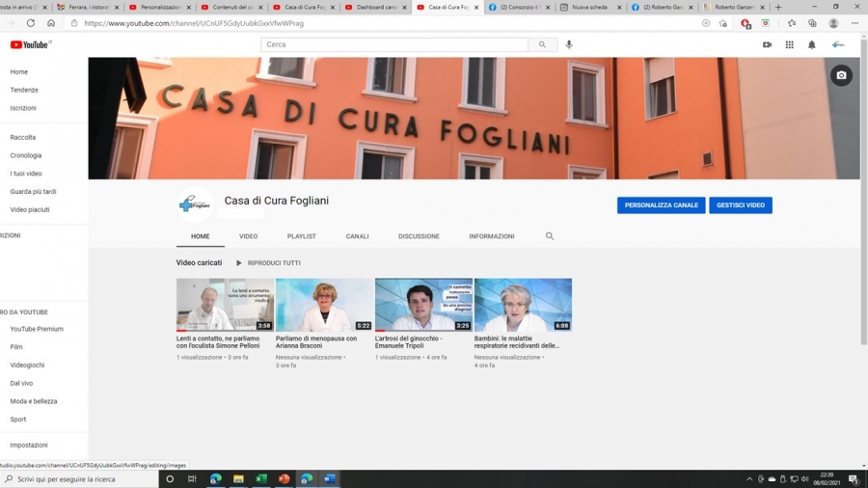Switch to the CANALI channel tab
The height and width of the screenshot is (488, 868).
tap(357, 236)
